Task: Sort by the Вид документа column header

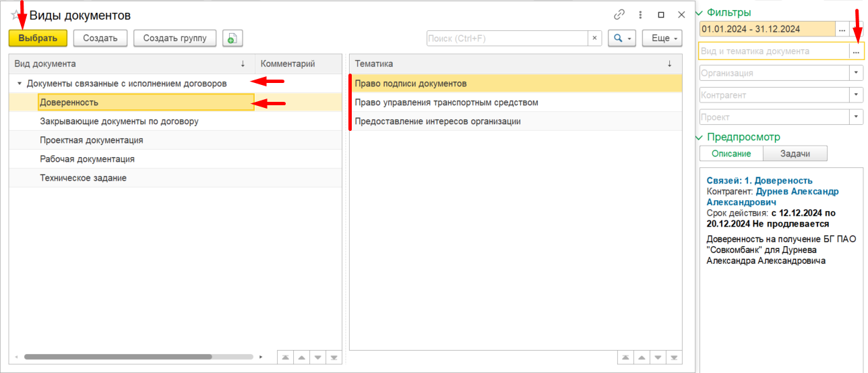Action: point(131,63)
